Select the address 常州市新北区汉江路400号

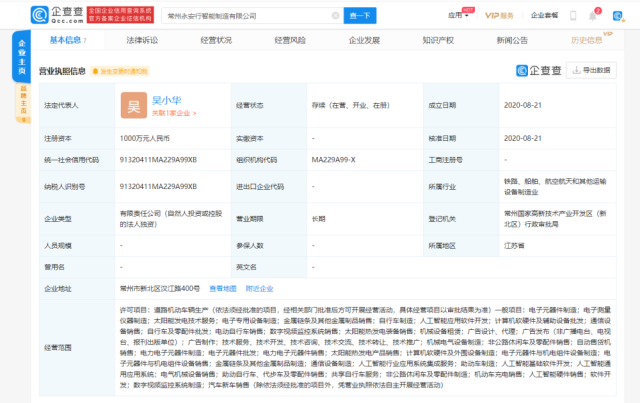pos(160,289)
